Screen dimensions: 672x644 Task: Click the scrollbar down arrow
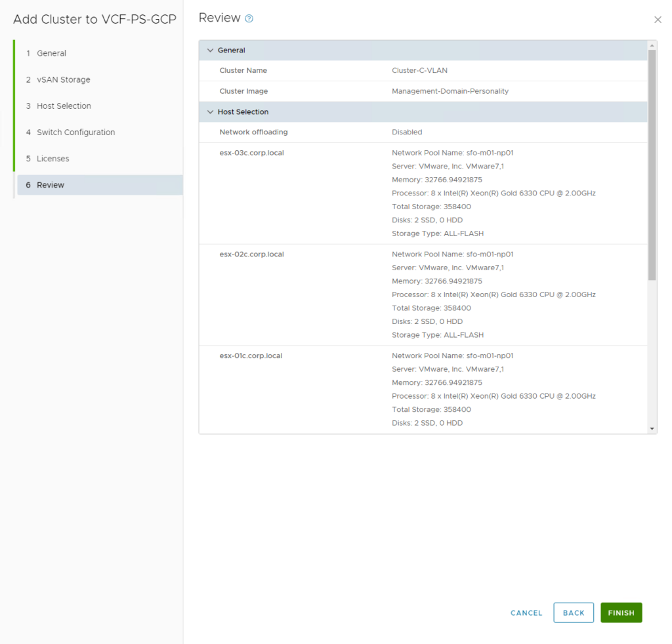point(652,428)
